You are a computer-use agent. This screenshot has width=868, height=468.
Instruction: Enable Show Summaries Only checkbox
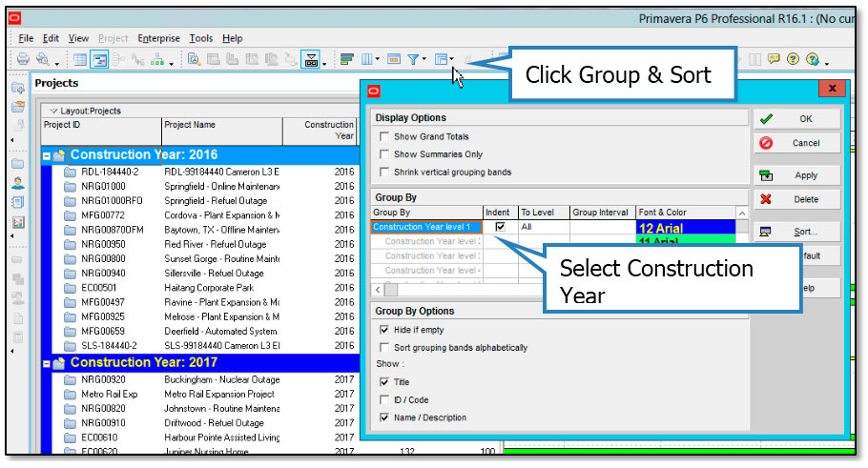pyautogui.click(x=383, y=153)
